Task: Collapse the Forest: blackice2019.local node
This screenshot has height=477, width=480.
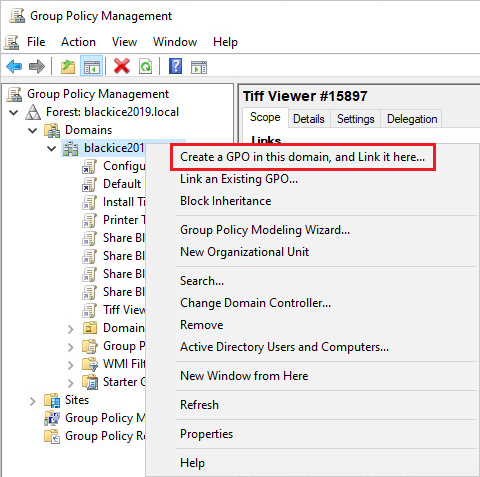Action: click(14, 112)
